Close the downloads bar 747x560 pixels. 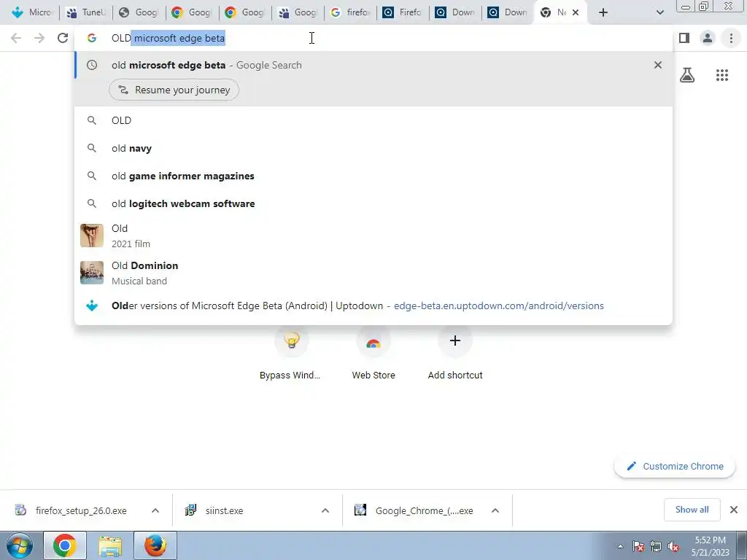click(x=734, y=510)
